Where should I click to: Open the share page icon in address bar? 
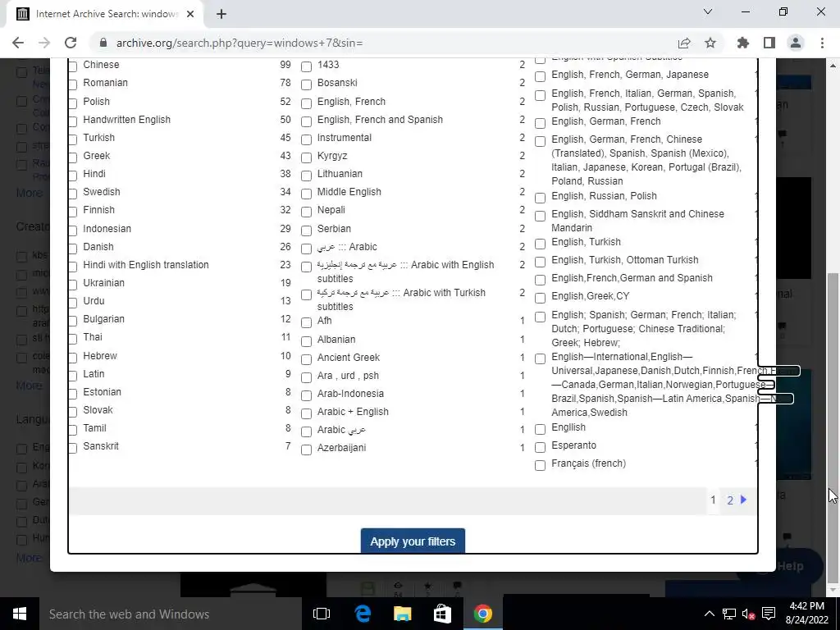point(684,43)
